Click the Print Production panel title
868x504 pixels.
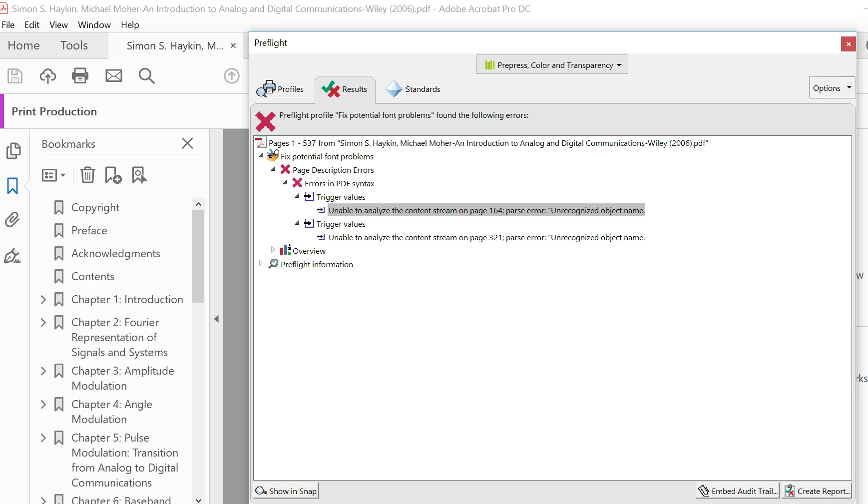pos(54,111)
